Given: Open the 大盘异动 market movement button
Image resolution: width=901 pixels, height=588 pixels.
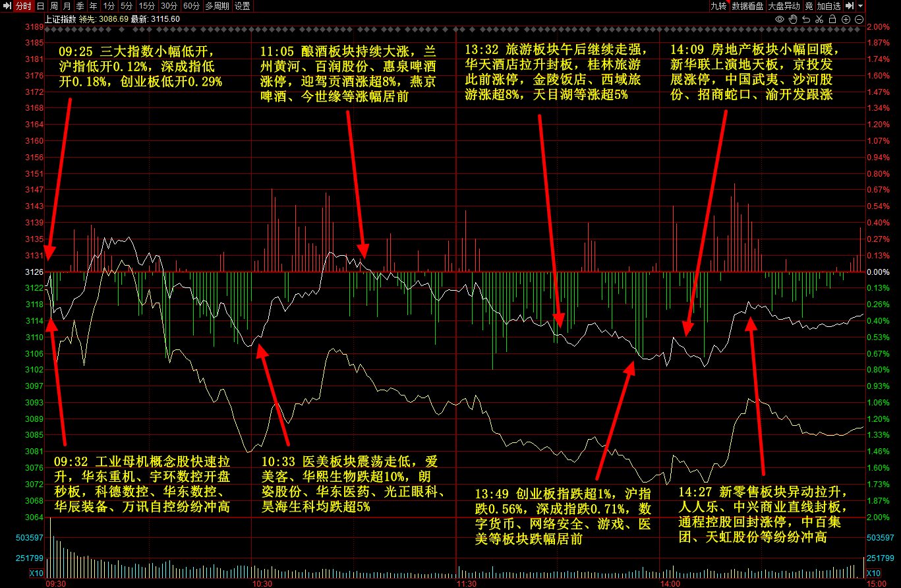Looking at the screenshot, I should (784, 6).
